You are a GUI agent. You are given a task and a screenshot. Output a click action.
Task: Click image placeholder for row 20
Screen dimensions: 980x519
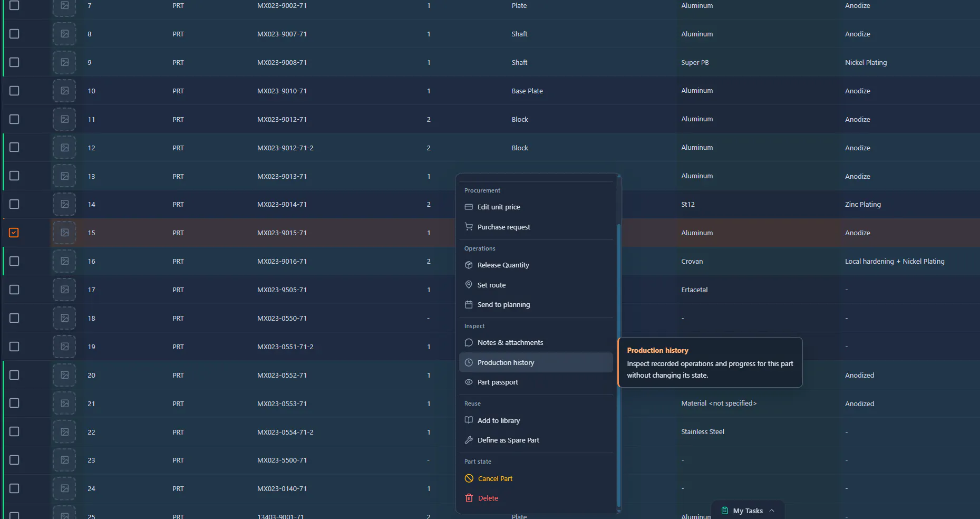64,375
